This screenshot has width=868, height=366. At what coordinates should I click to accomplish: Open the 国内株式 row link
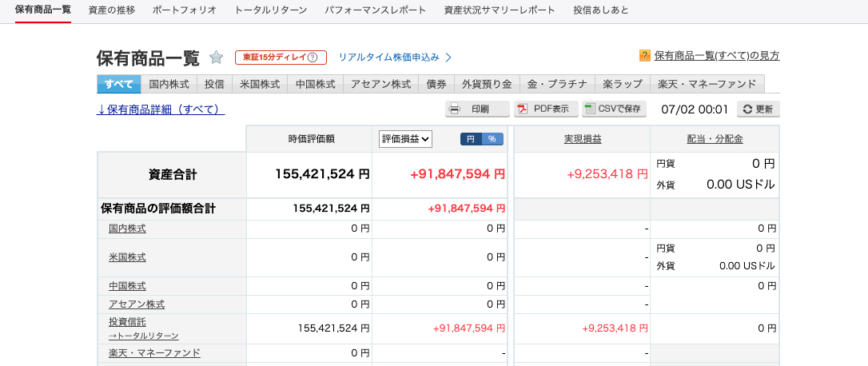(127, 228)
